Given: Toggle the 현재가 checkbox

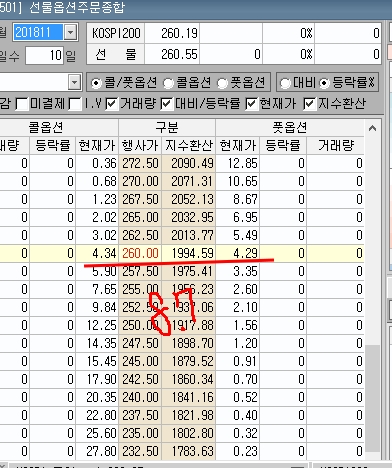Looking at the screenshot, I should (251, 104).
